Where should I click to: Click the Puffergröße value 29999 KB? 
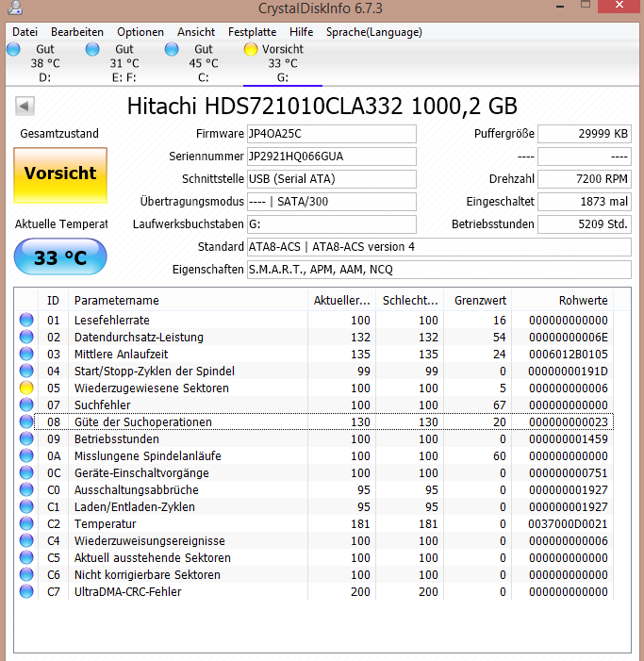click(585, 134)
